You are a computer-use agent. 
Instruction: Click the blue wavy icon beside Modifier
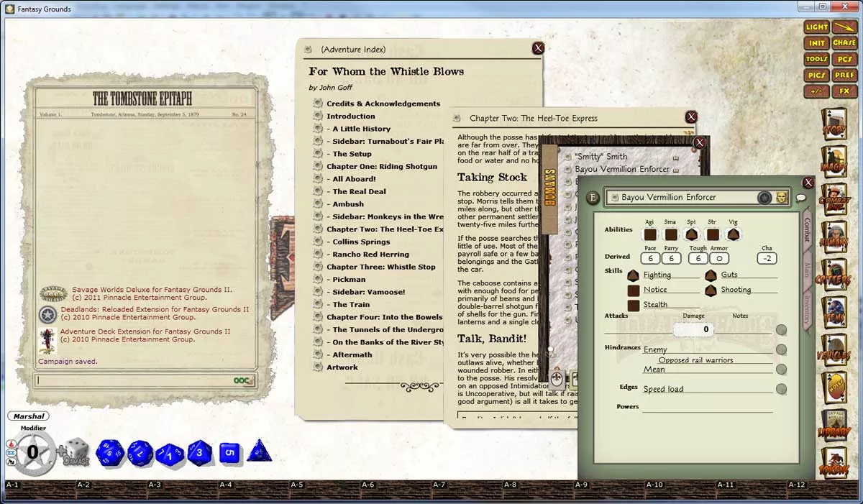pos(10,454)
